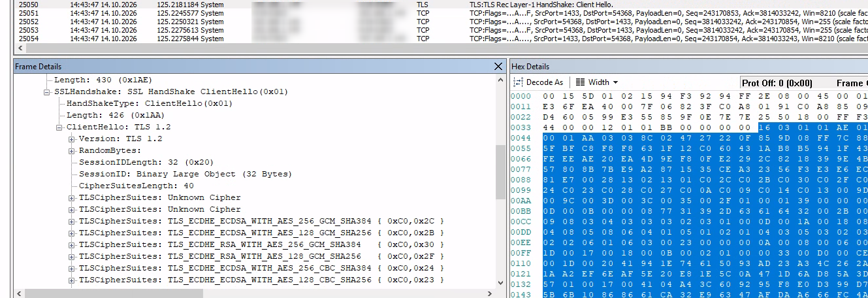
Task: Expand the RandomBytes node
Action: click(x=72, y=151)
